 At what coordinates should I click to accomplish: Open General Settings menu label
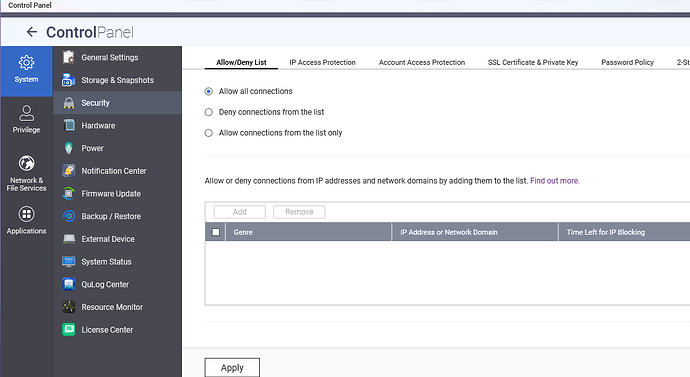(110, 58)
